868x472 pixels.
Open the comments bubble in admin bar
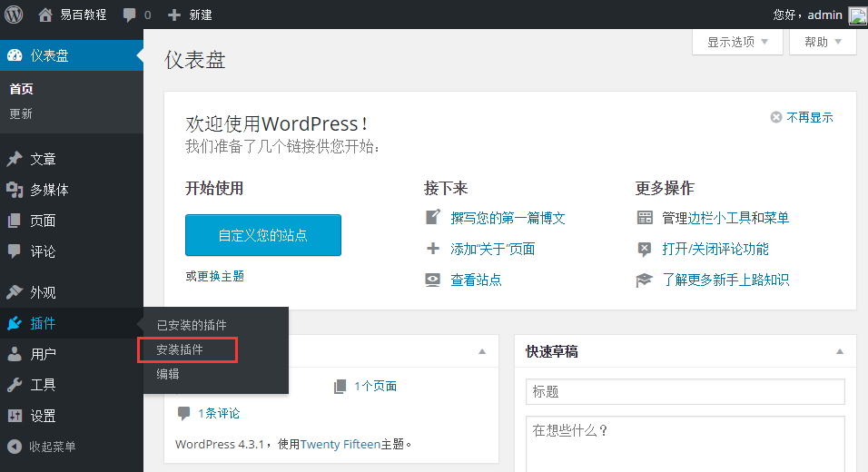[136, 15]
